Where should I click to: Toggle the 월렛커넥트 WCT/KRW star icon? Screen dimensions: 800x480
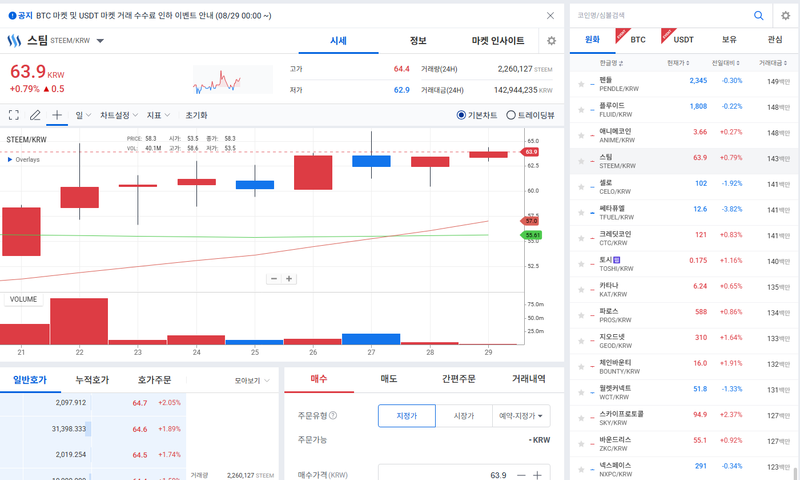581,392
